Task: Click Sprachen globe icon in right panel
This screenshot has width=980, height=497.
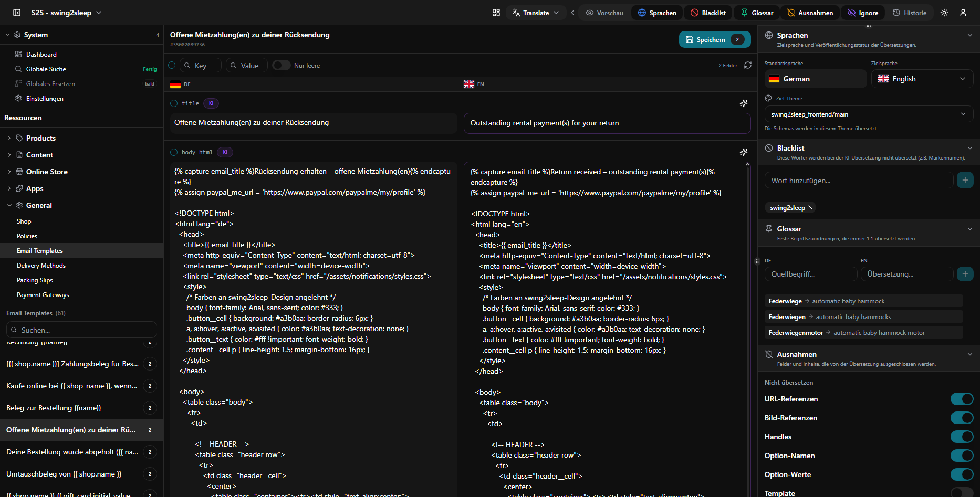Action: click(x=769, y=35)
